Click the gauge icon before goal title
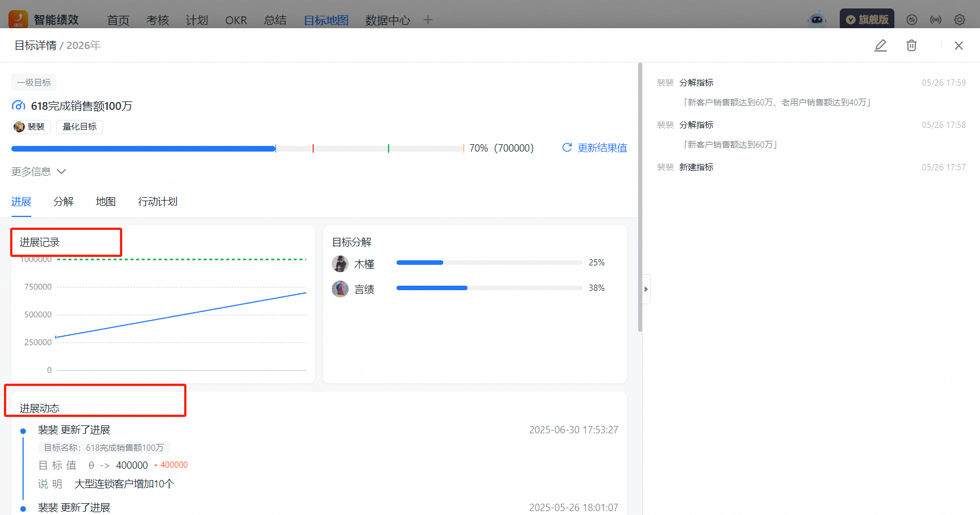980x515 pixels. 19,106
